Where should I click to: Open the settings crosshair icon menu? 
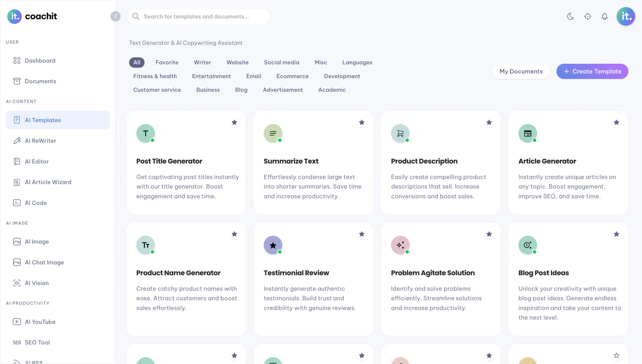coord(588,16)
